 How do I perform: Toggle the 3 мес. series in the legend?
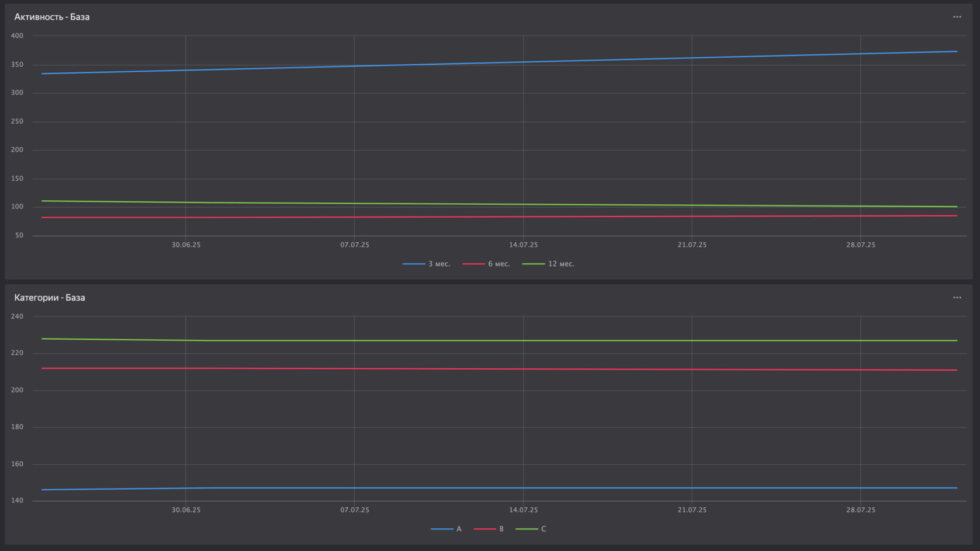click(x=426, y=264)
